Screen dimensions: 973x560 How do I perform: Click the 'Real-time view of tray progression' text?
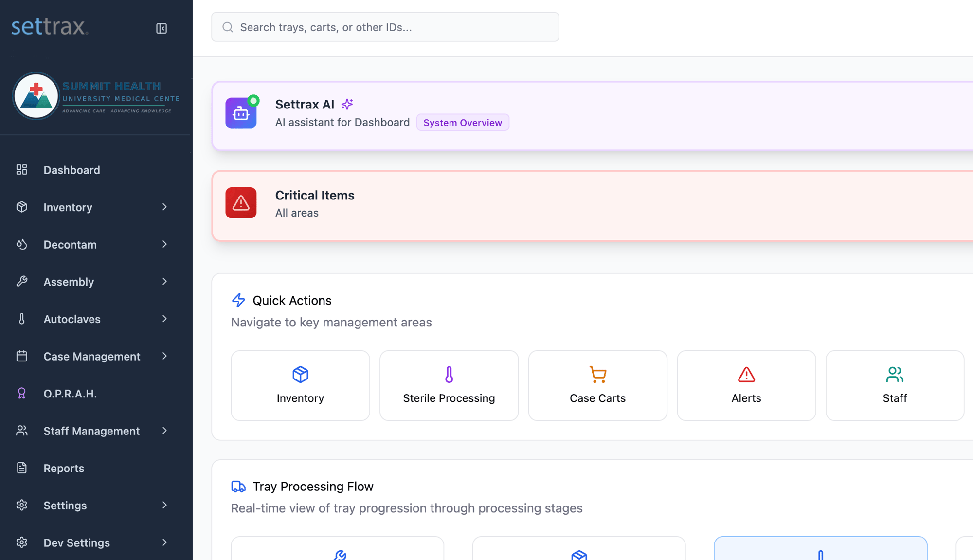coord(407,508)
